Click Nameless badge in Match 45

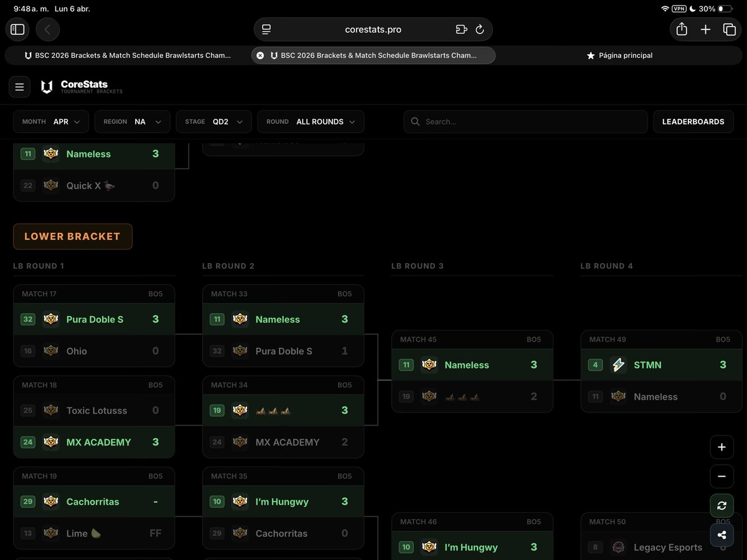(430, 365)
